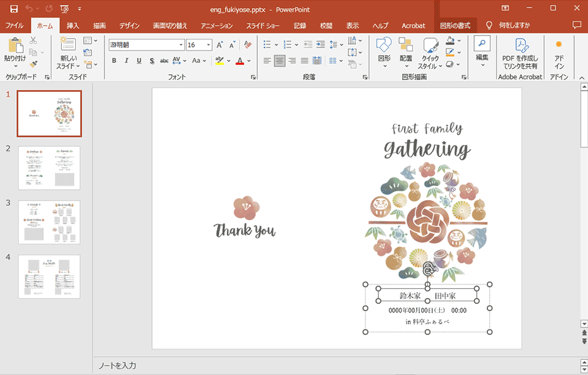Toggle Bold formatting
Screen dimensions: 588x375
114,61
